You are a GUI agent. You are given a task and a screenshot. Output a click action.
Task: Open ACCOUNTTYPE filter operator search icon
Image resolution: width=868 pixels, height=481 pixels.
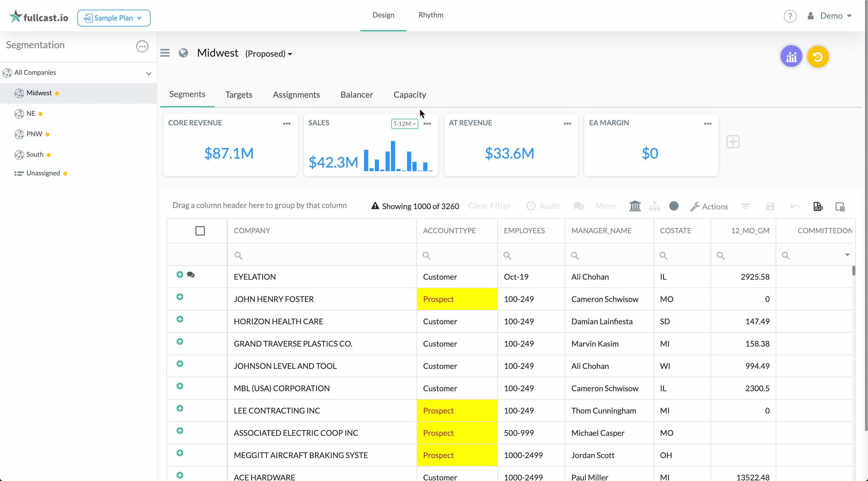pos(426,255)
